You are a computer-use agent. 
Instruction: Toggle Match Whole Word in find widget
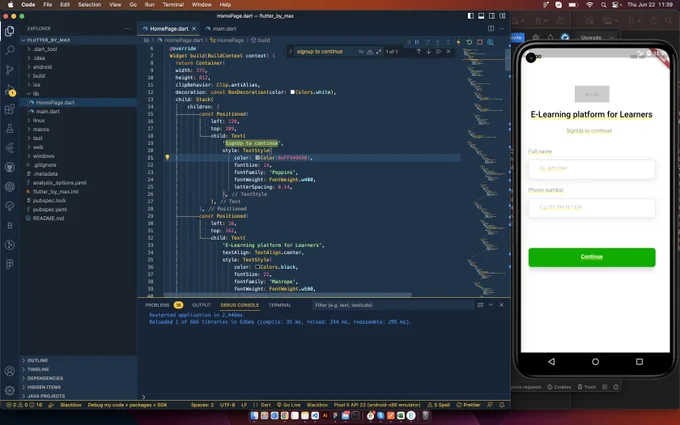point(370,52)
